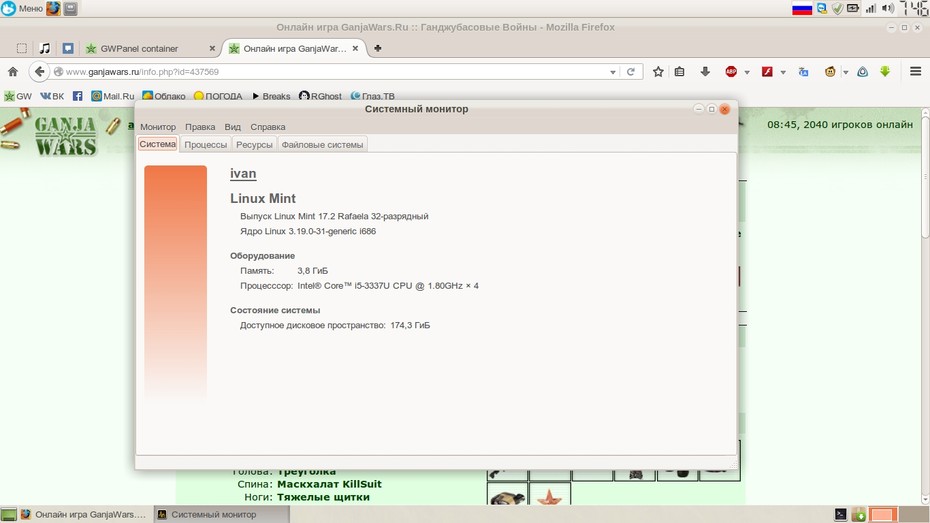Click the Adblock Plus ABP icon

tap(731, 72)
